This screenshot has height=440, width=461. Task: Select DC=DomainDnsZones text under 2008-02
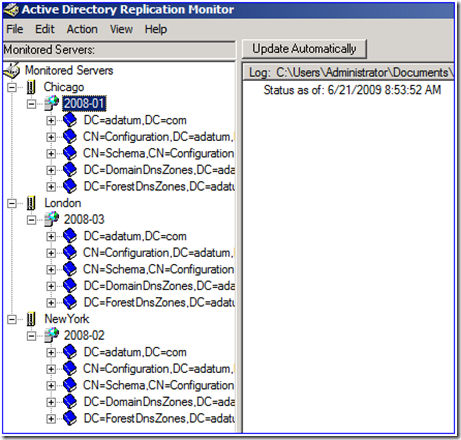click(x=159, y=402)
